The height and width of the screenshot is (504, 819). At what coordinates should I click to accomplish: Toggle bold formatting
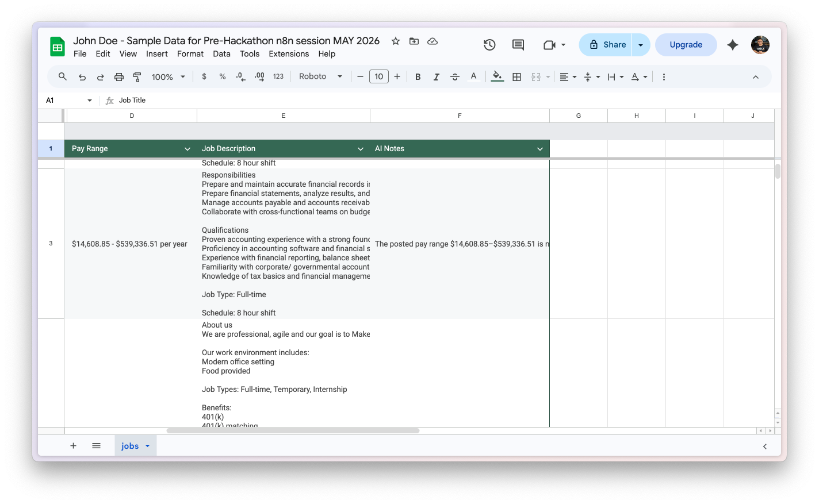(x=418, y=76)
